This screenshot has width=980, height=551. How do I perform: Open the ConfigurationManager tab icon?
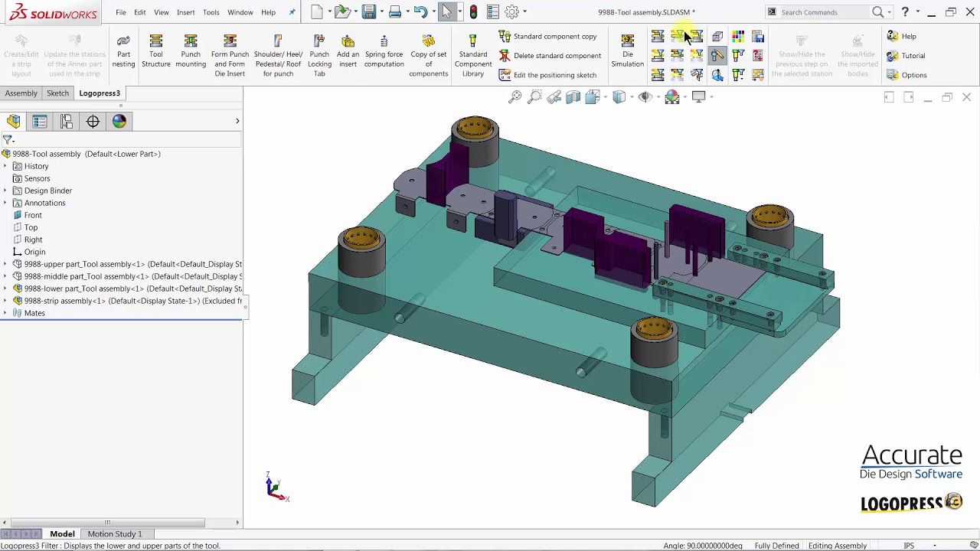67,121
